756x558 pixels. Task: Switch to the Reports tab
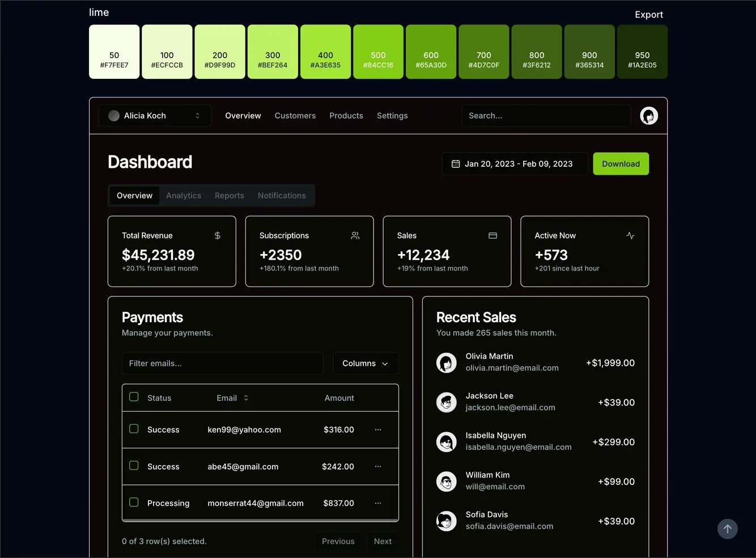pos(230,196)
